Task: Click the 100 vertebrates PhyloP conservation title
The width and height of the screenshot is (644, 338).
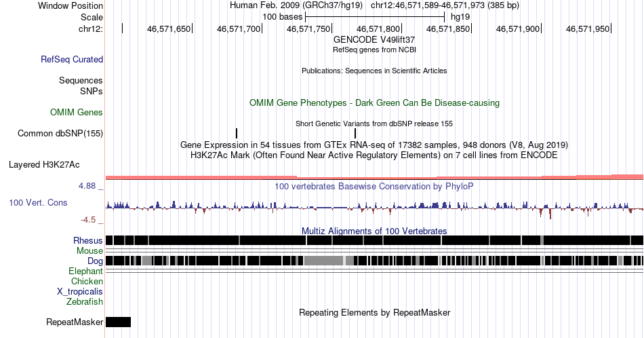Action: point(374,186)
